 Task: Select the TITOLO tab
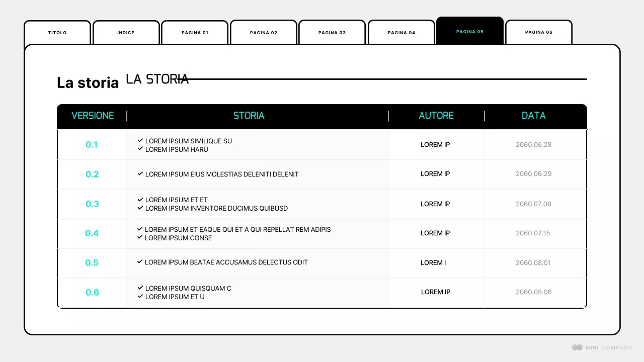pos(57,32)
